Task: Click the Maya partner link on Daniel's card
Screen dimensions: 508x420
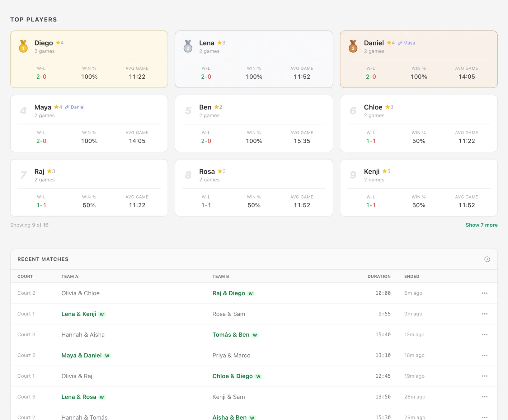Action: [x=406, y=43]
